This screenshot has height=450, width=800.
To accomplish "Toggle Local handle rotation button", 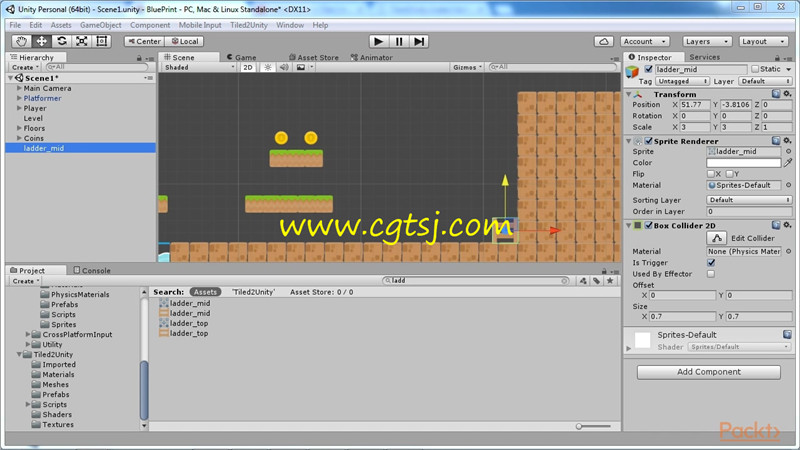I will [x=185, y=41].
